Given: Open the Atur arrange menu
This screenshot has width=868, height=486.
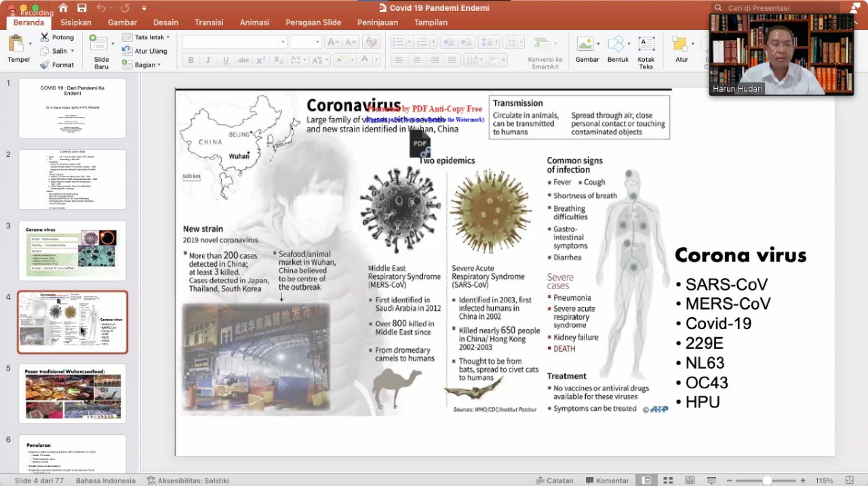Looking at the screenshot, I should [682, 51].
